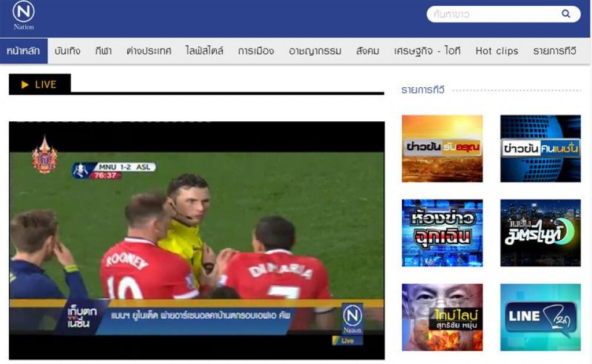Open the การเมือง politics section

(x=256, y=51)
